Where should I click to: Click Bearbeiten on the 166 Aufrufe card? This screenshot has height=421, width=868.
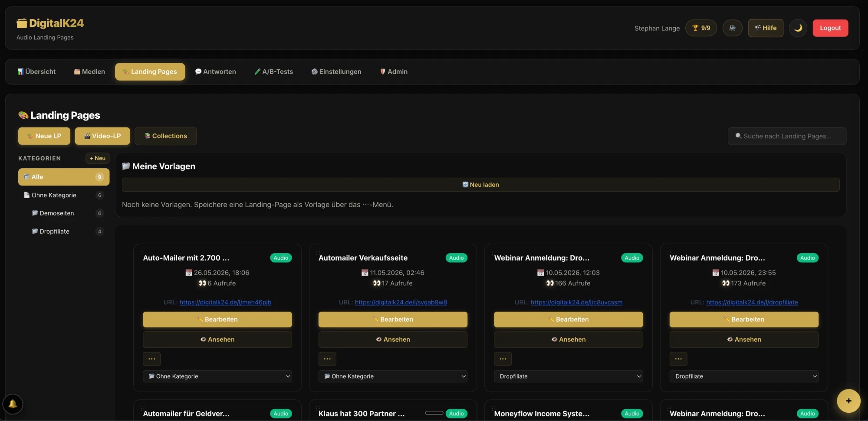569,320
